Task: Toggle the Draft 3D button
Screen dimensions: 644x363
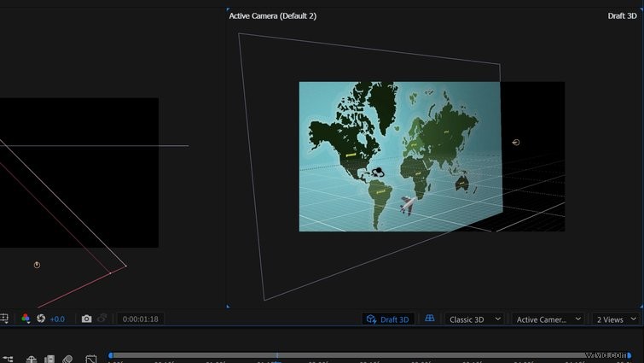Action: point(388,319)
